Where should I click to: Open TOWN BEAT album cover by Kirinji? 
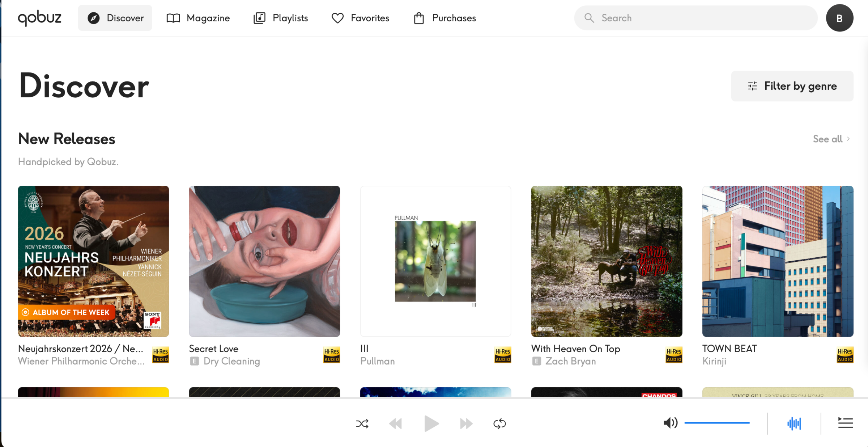click(x=778, y=261)
